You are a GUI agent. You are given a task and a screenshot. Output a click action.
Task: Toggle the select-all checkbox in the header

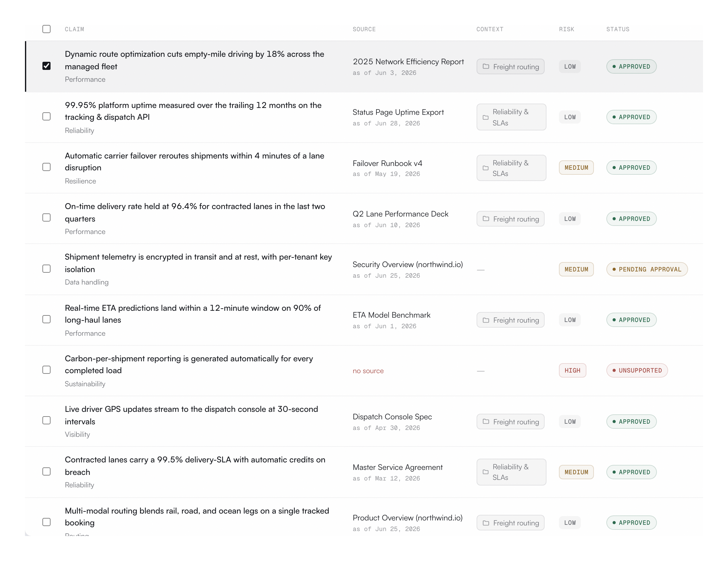tap(46, 29)
